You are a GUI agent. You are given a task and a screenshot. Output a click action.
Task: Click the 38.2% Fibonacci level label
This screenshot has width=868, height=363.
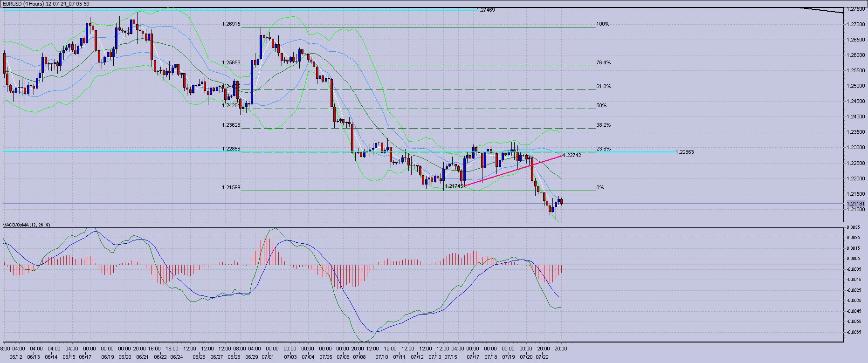[x=603, y=125]
